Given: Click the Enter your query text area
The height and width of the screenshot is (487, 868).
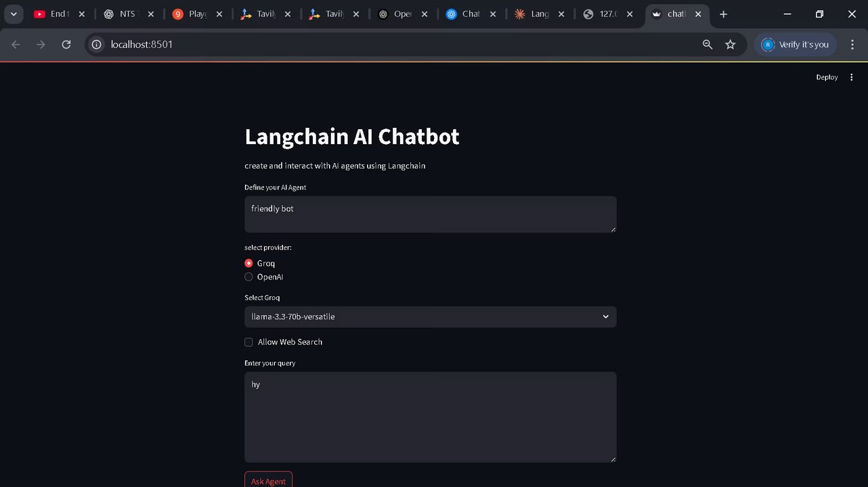Looking at the screenshot, I should 430,417.
